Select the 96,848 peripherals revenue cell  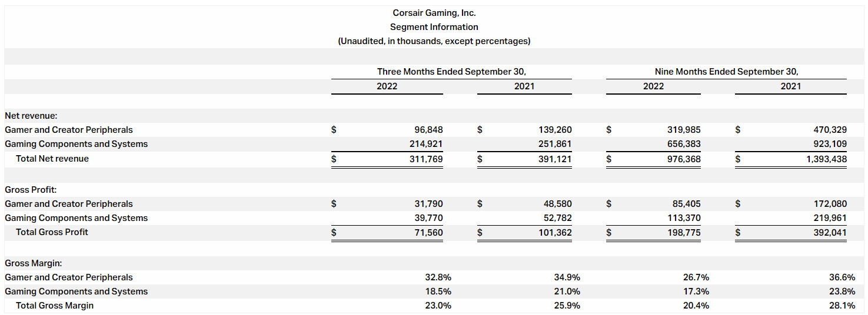coord(428,130)
